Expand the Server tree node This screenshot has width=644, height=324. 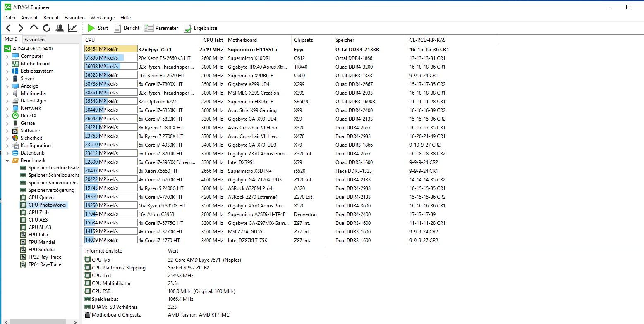coord(7,79)
